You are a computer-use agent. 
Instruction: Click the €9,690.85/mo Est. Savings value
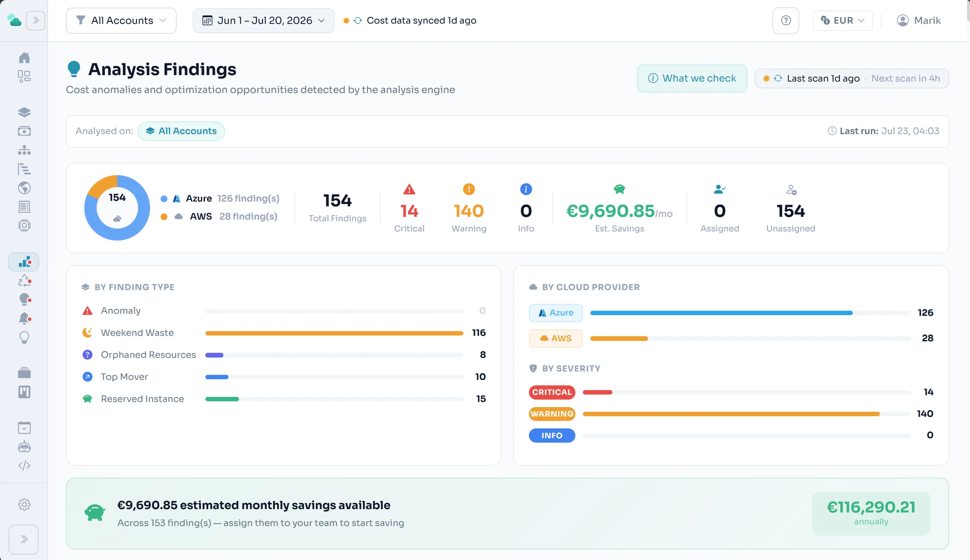tap(619, 211)
